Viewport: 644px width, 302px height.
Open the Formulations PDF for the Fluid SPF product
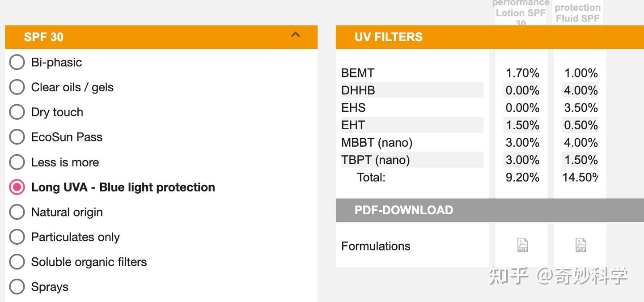580,245
